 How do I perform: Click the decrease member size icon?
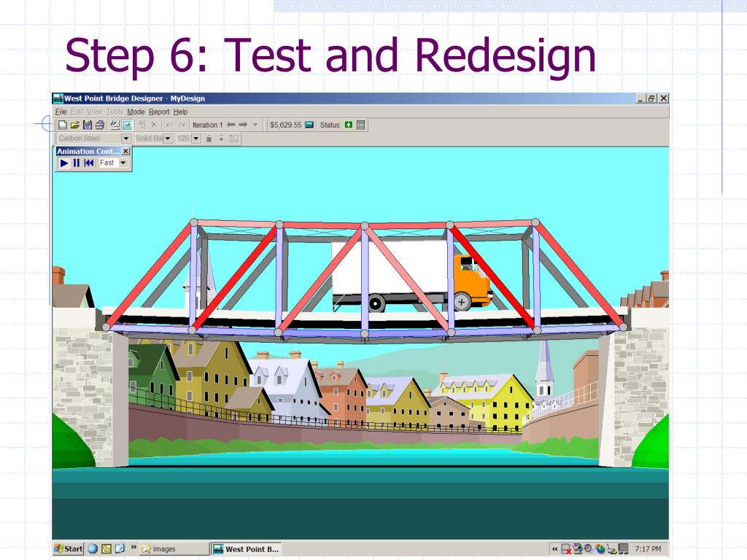221,139
